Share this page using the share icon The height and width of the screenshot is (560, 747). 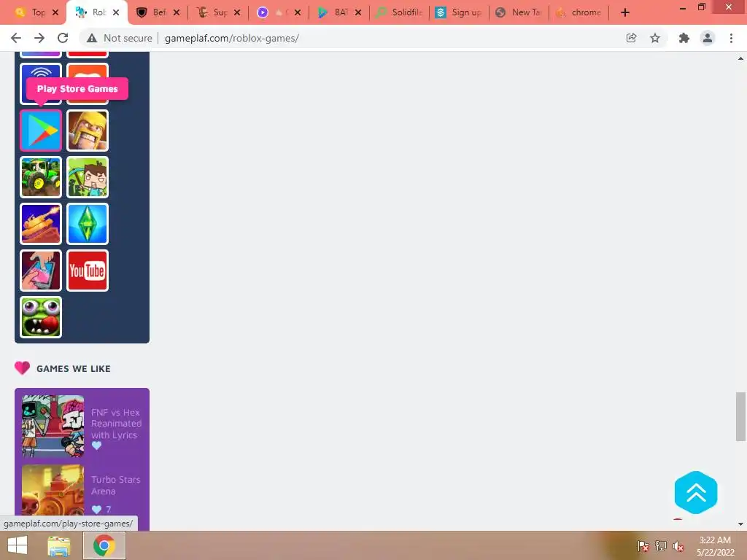[632, 38]
